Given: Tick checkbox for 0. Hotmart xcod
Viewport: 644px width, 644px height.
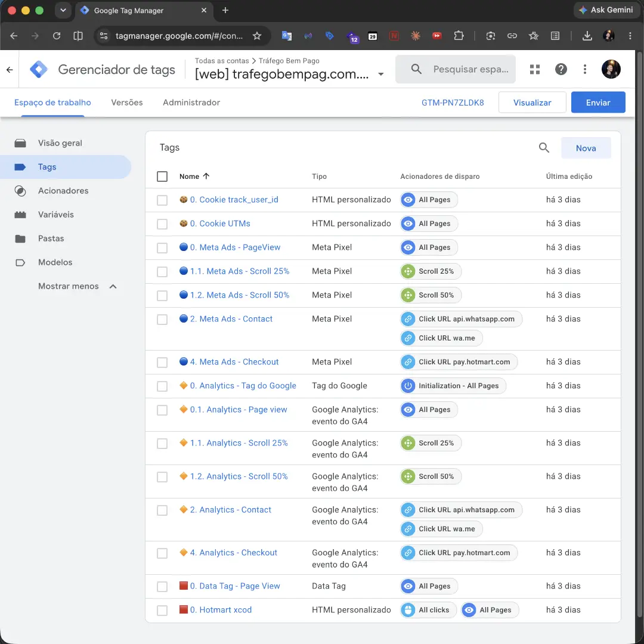Looking at the screenshot, I should 162,611.
